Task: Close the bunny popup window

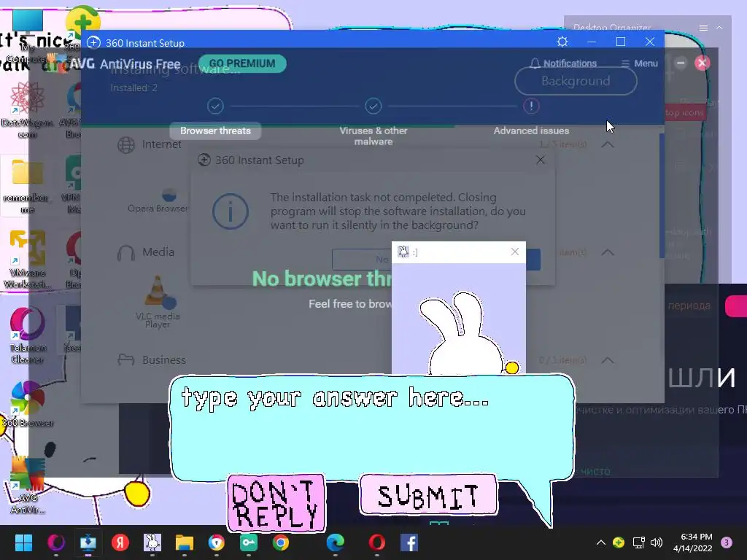Action: click(515, 252)
